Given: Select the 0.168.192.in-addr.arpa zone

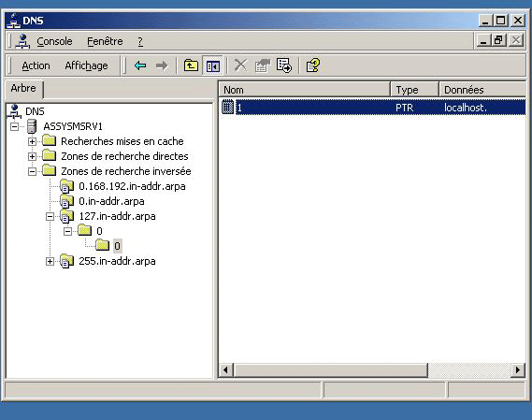Looking at the screenshot, I should click(x=132, y=186).
